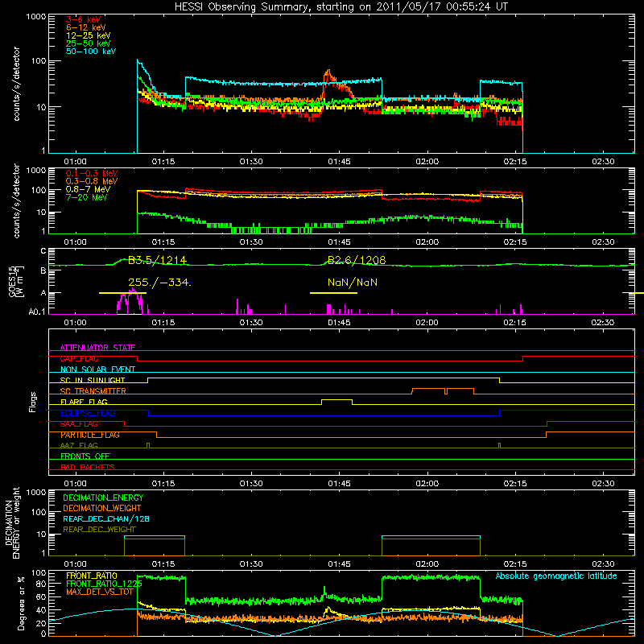This screenshot has width=644, height=644.
Task: Click the green FRONT_RATIO_1225 legend label
Action: pos(104,584)
